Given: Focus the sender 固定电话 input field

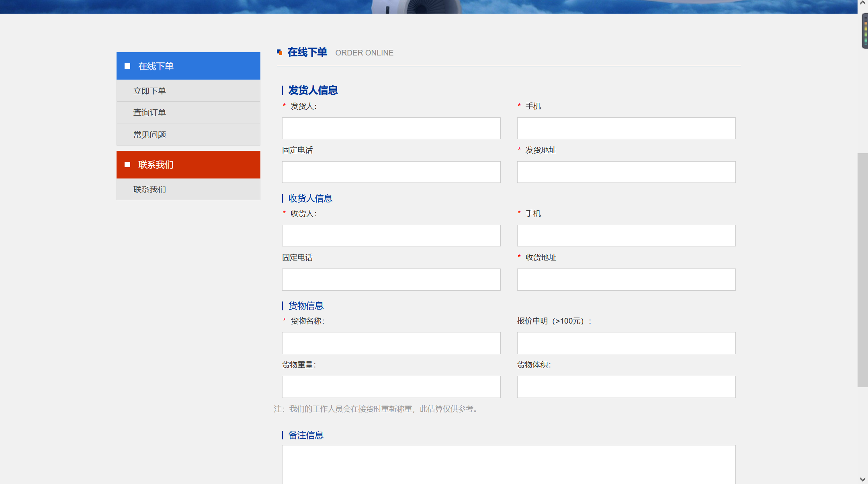Looking at the screenshot, I should [391, 172].
